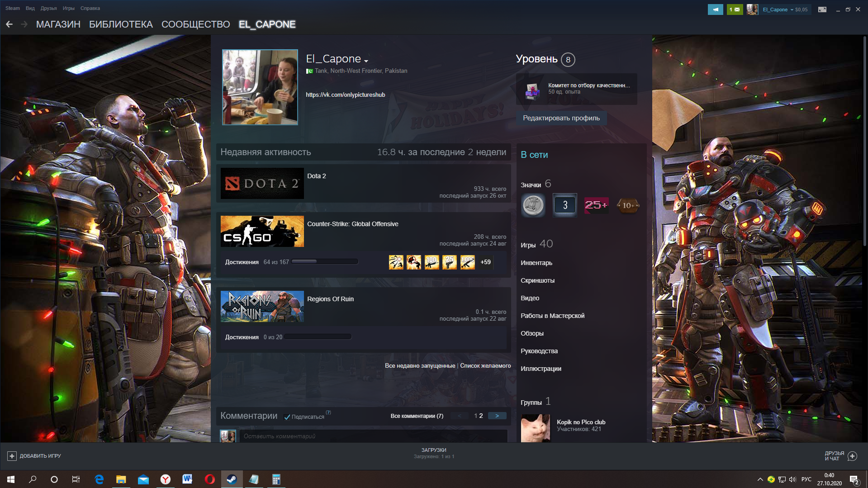Click the first silver community badge
The width and height of the screenshot is (868, 488).
point(533,205)
